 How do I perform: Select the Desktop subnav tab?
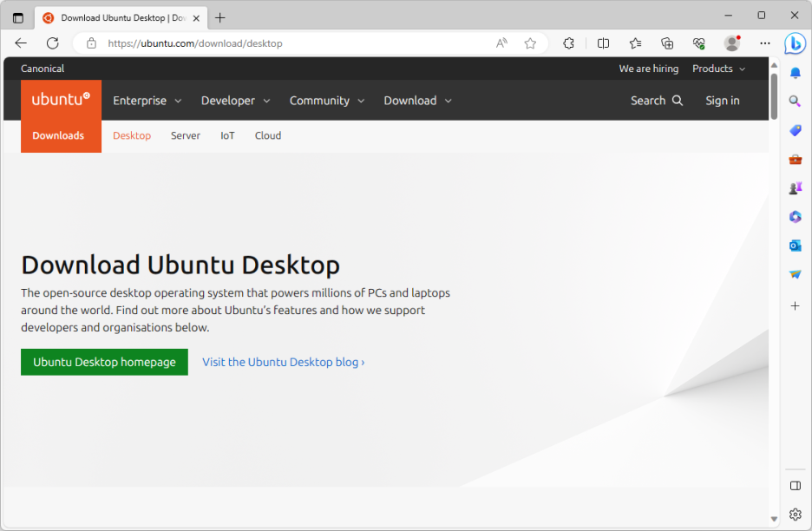[x=132, y=135]
